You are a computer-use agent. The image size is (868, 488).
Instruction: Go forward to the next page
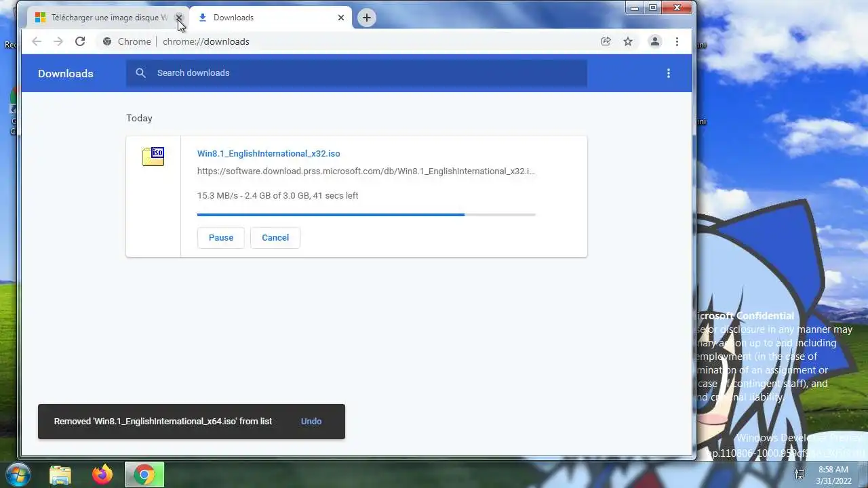click(58, 41)
